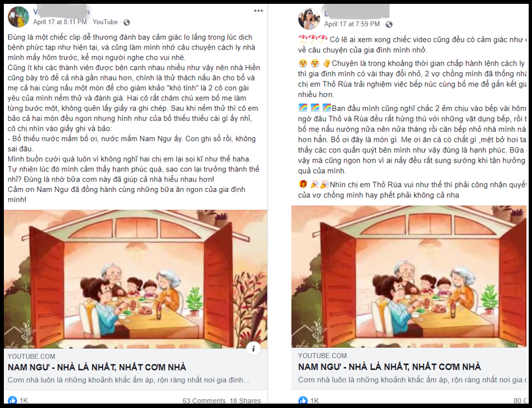The height and width of the screenshot is (408, 532).
Task: Open the info icon on left video preview
Action: (253, 348)
